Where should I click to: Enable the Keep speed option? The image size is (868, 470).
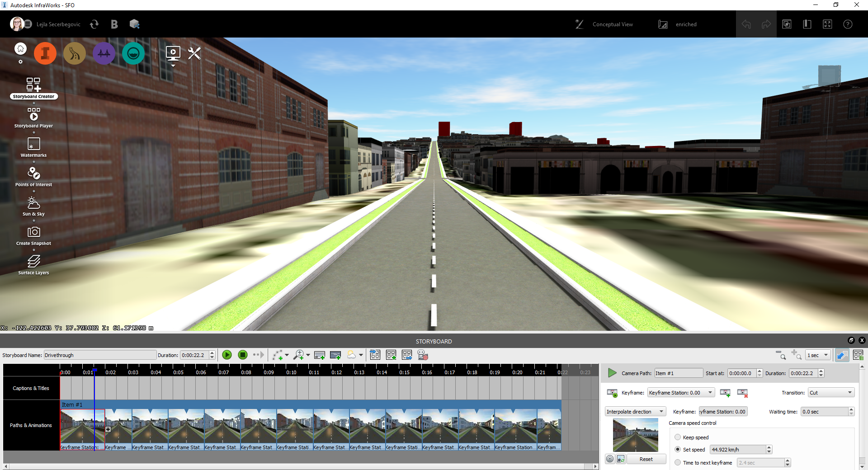pos(677,437)
